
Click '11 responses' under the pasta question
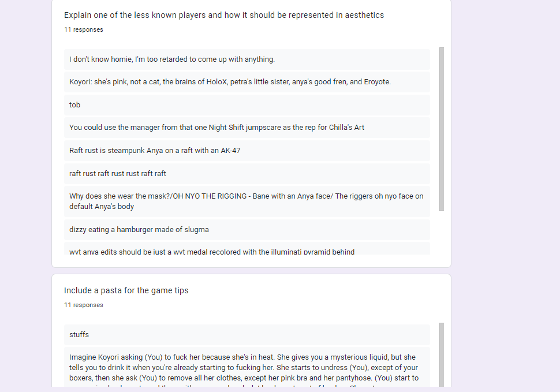pos(84,305)
